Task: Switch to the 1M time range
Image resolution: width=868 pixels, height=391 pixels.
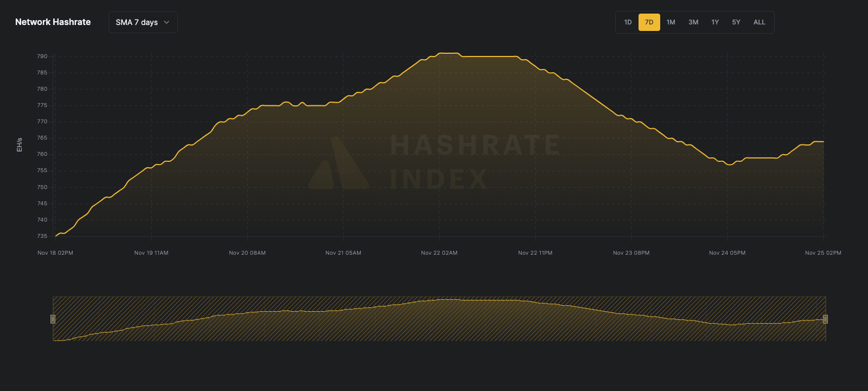Action: [x=671, y=22]
